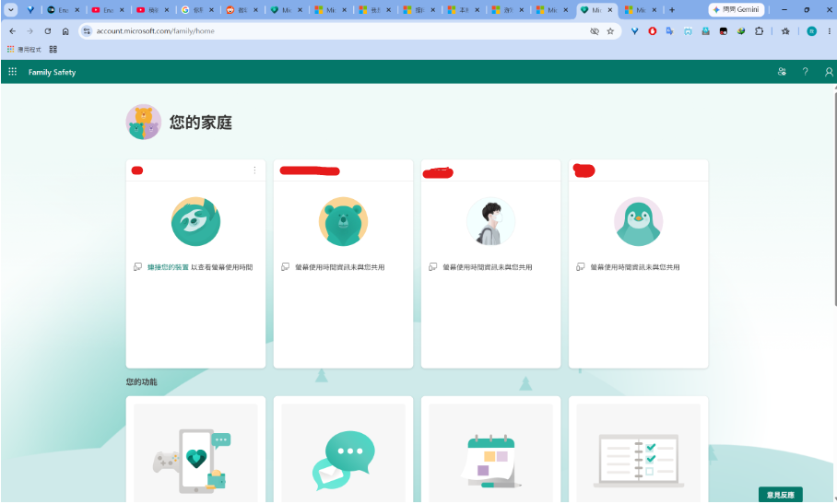
Task: Open a new tab with plus button
Action: click(672, 9)
